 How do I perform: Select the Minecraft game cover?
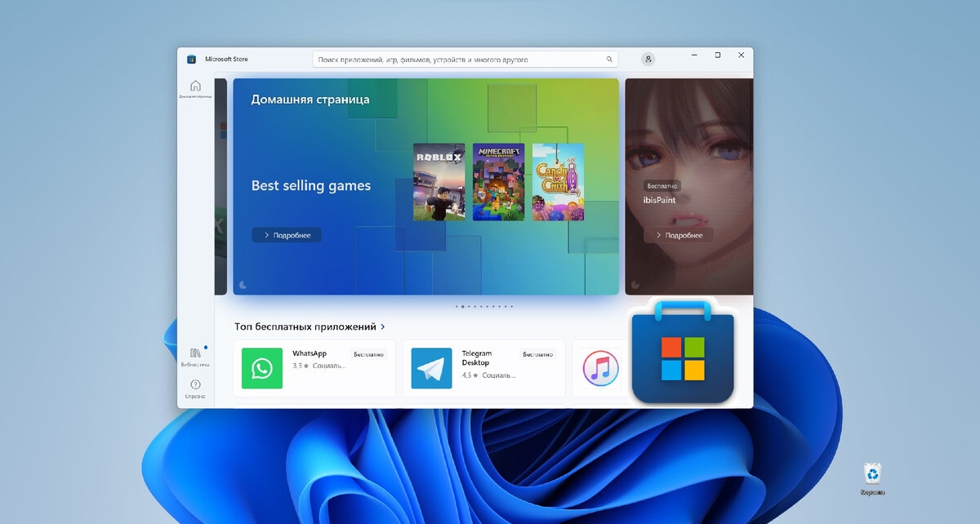click(x=498, y=182)
